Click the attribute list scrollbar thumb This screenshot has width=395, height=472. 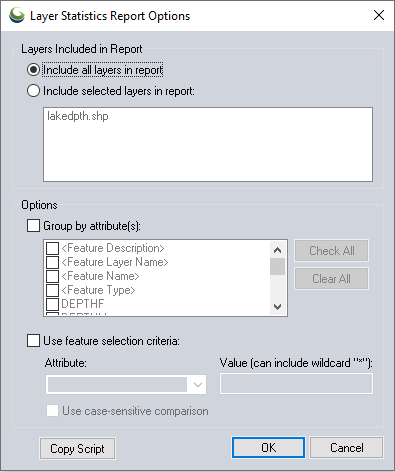pyautogui.click(x=277, y=266)
